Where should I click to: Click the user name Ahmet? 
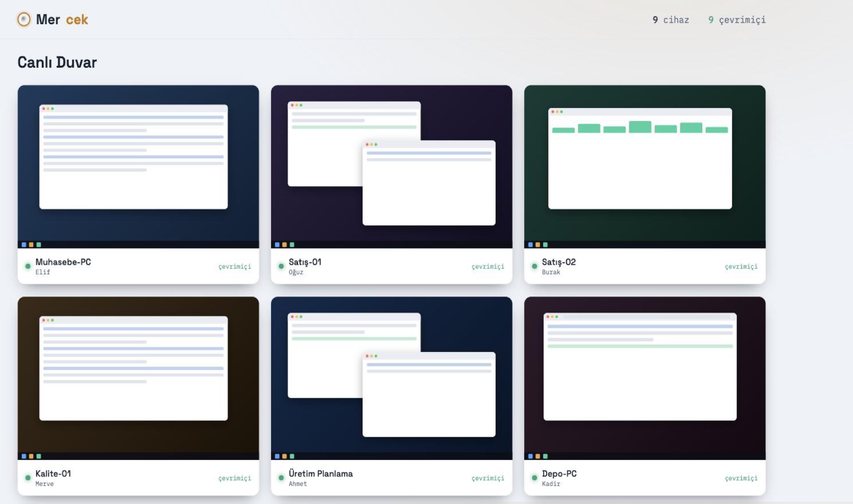(x=298, y=484)
